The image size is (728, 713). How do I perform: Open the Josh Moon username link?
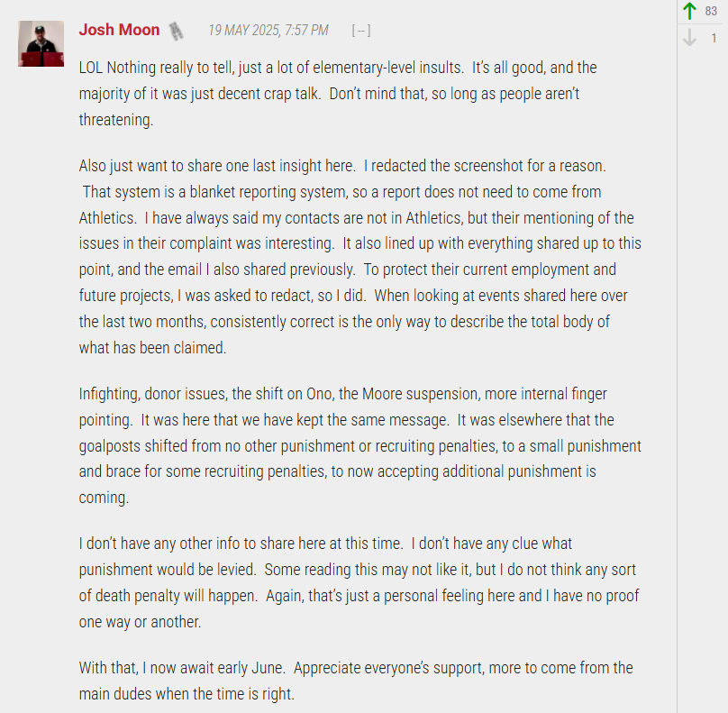[119, 30]
